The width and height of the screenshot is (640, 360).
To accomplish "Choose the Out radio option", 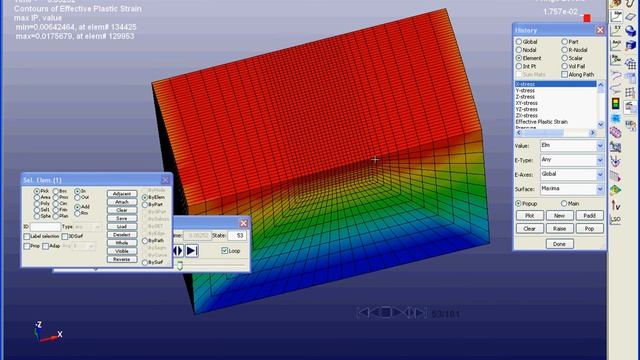I will click(x=77, y=197).
